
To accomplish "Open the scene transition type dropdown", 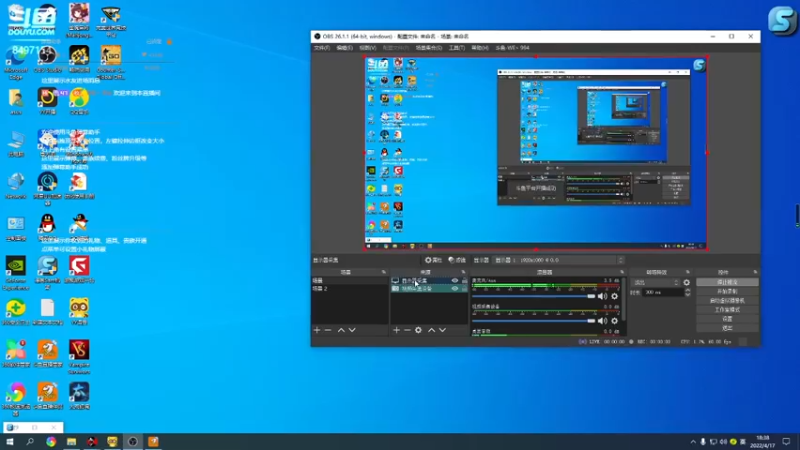I will coord(656,282).
